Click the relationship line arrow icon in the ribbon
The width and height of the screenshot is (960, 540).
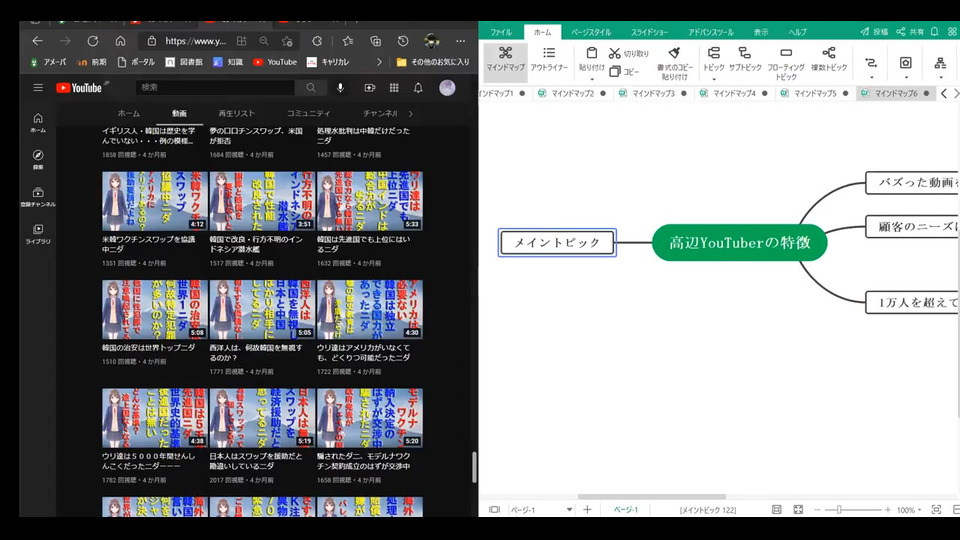coord(871,62)
